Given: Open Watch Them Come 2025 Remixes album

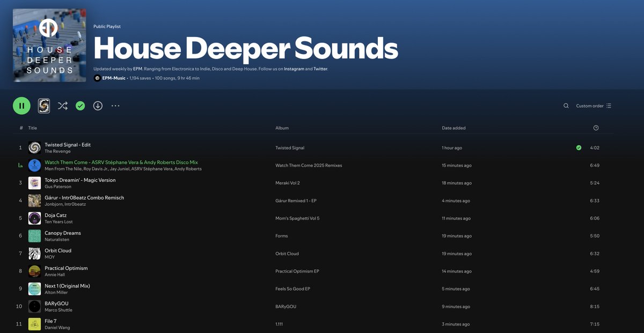Looking at the screenshot, I should tap(309, 166).
